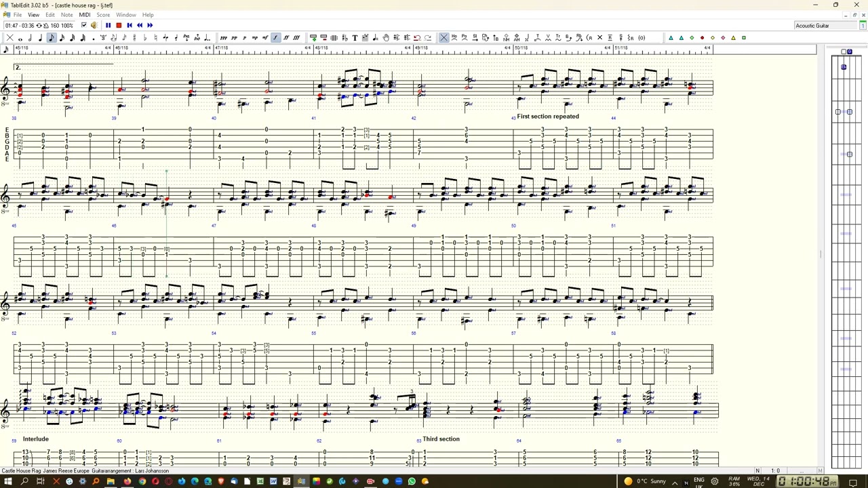Viewport: 868px width, 488px height.
Task: Toggle the dotted note modifier
Action: pos(93,38)
